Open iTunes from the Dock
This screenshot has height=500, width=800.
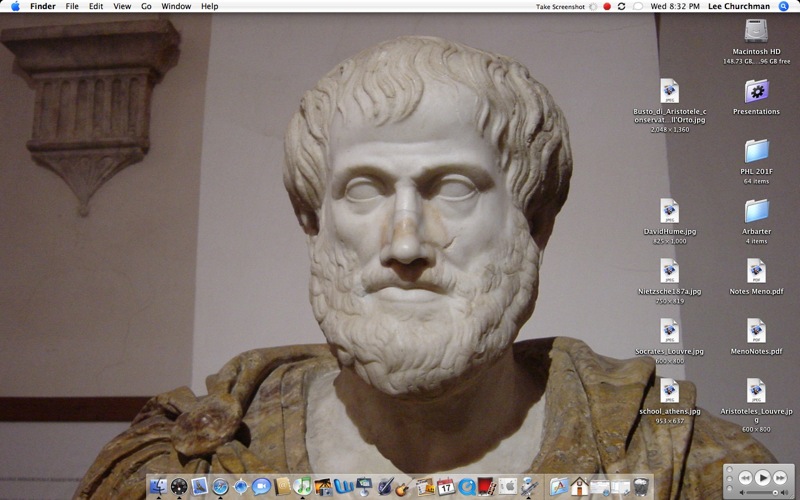click(x=302, y=486)
